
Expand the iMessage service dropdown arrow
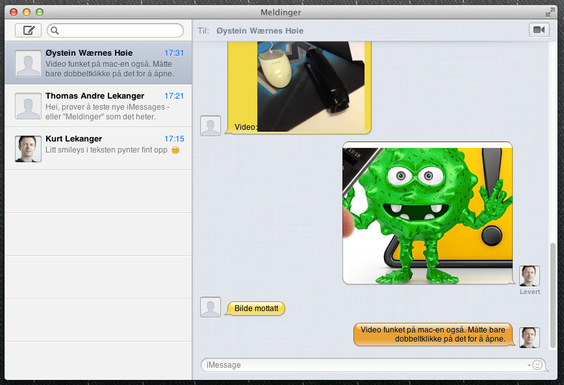(x=529, y=365)
